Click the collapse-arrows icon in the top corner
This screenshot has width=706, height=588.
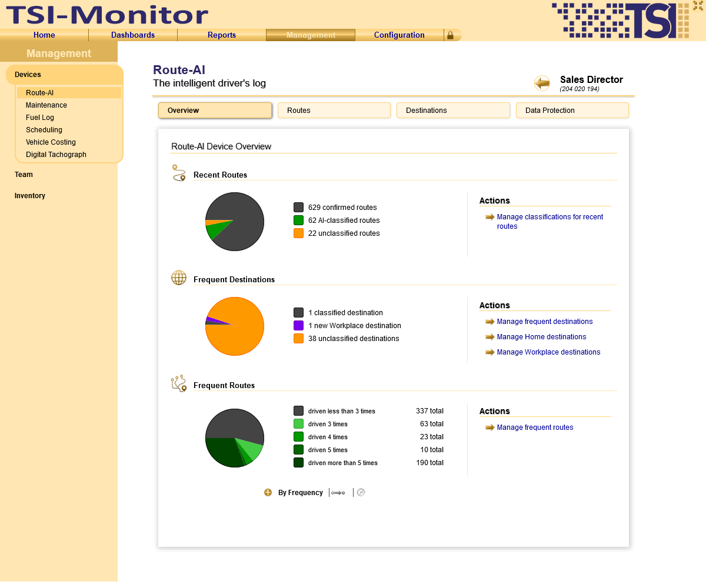[698, 6]
